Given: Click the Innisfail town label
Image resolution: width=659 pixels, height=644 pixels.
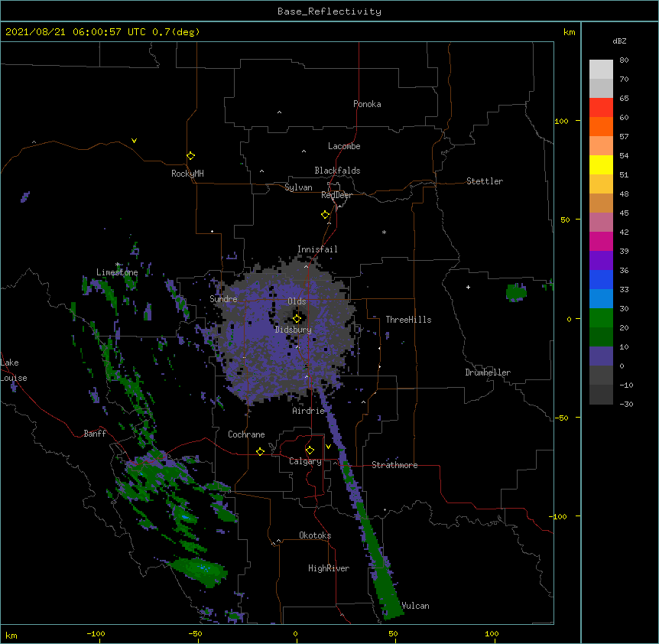Looking at the screenshot, I should coord(317,249).
